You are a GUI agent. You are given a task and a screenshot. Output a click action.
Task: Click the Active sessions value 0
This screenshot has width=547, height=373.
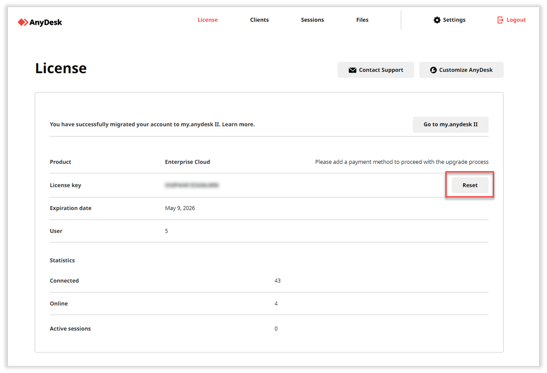pyautogui.click(x=276, y=329)
